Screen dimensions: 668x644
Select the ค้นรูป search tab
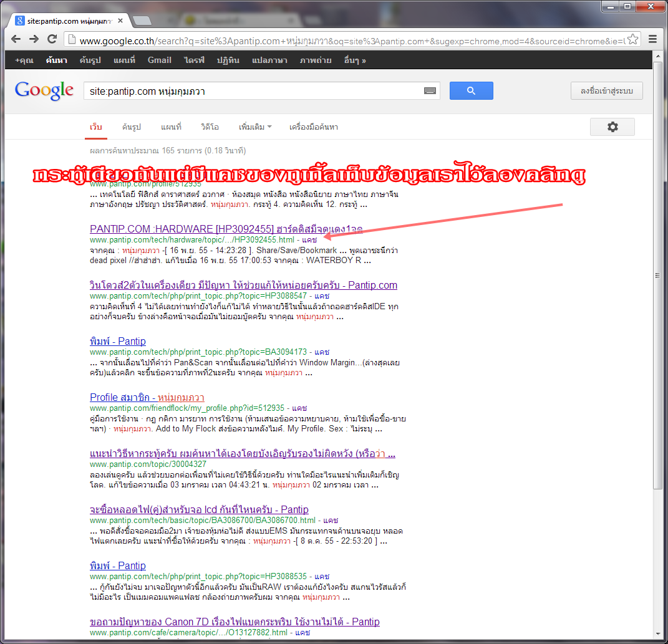click(131, 127)
